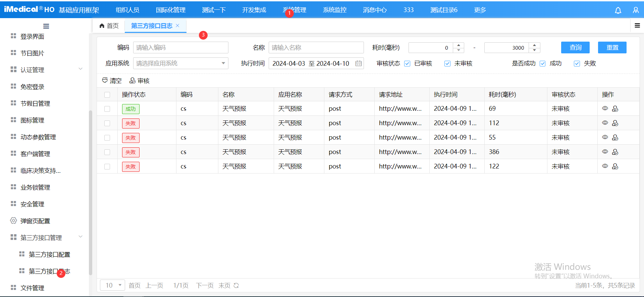The image size is (644, 297).
Task: Click the refresh icon in pagination bar
Action: (x=236, y=286)
